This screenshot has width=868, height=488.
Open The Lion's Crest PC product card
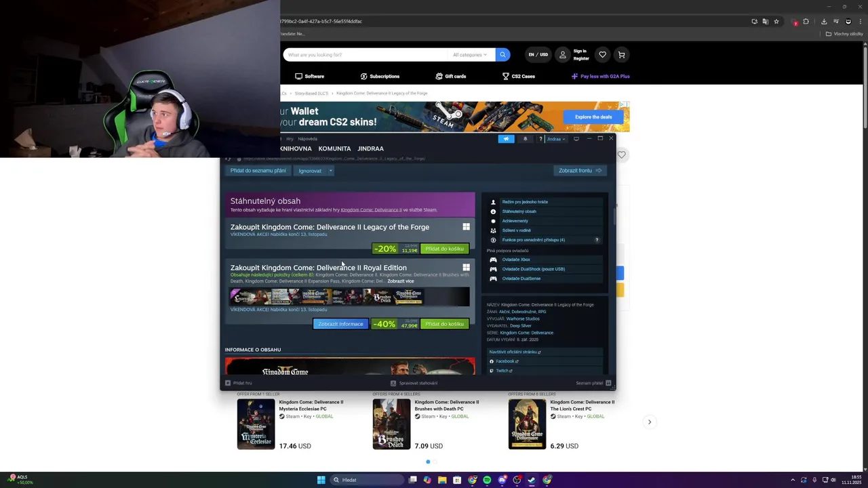[x=563, y=424]
